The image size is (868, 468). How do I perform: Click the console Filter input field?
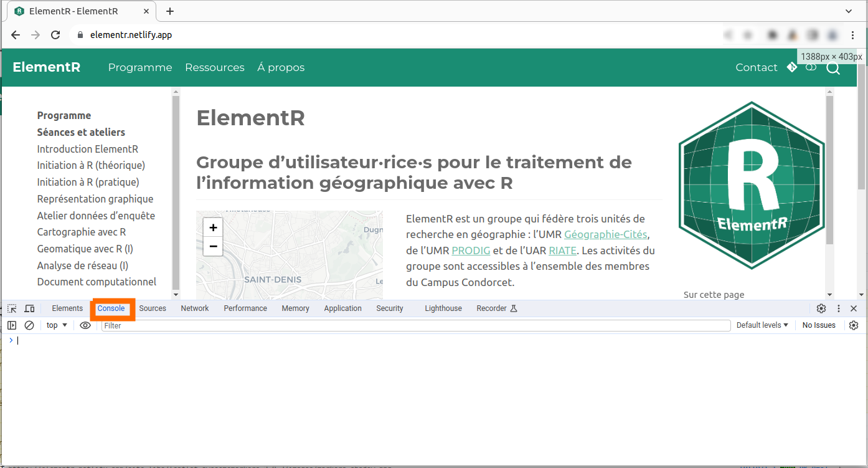point(415,325)
